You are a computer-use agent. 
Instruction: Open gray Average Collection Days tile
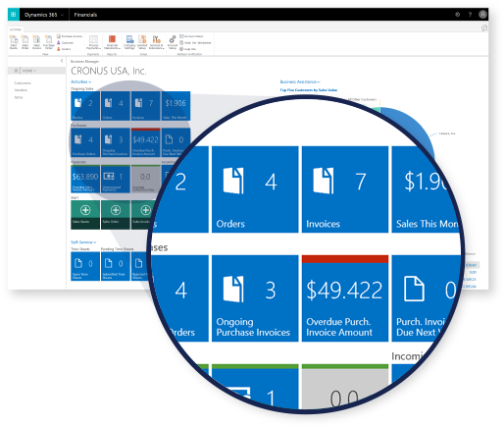[x=145, y=179]
